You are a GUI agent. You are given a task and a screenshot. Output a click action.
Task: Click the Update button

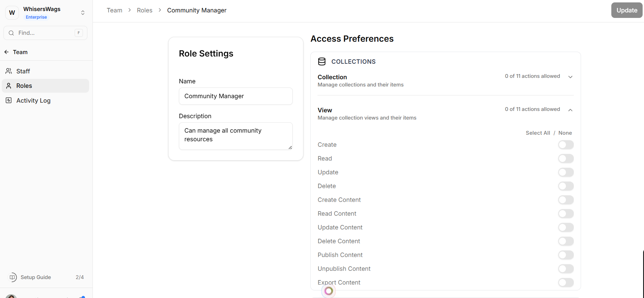tap(626, 10)
